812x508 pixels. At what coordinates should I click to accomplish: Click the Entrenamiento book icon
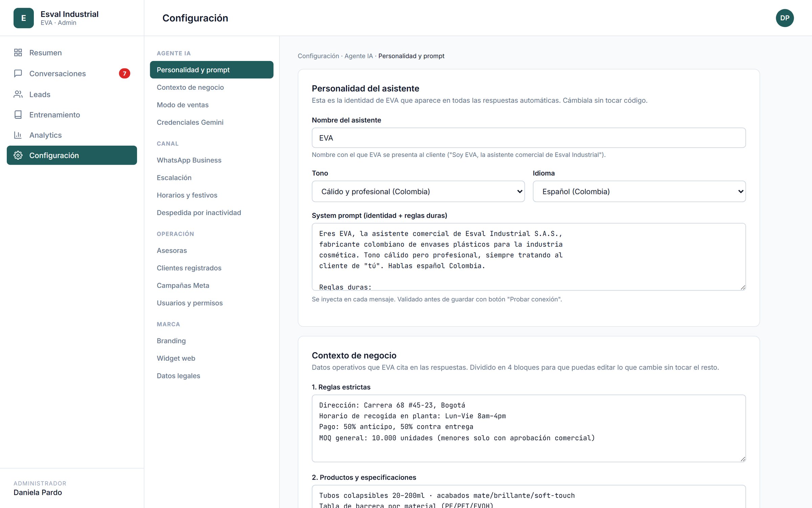[x=18, y=115]
